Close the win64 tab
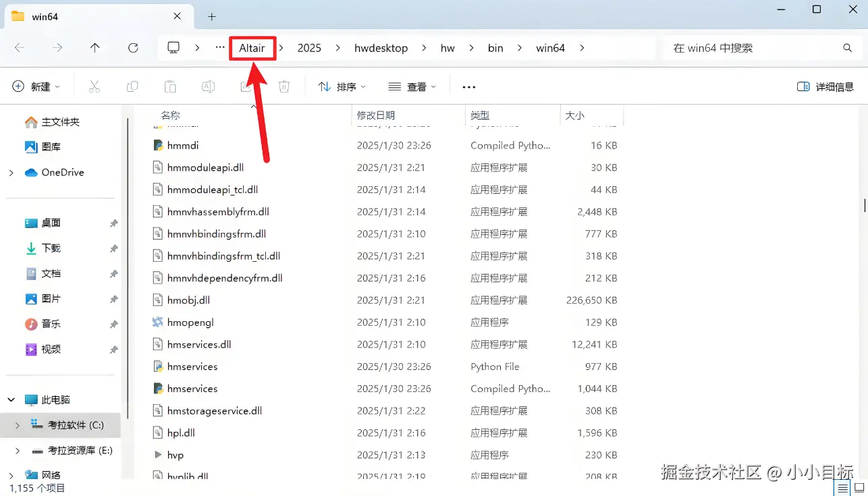868x496 pixels. point(178,16)
